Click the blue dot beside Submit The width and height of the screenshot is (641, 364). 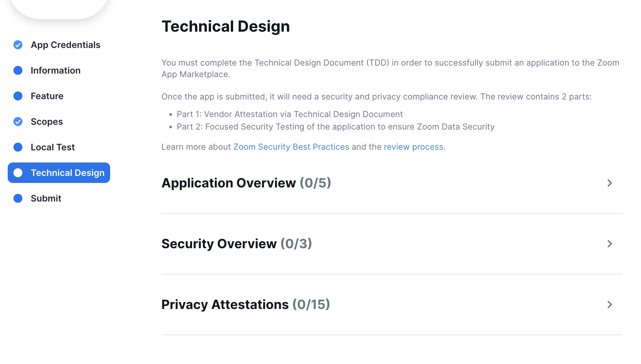pos(18,198)
